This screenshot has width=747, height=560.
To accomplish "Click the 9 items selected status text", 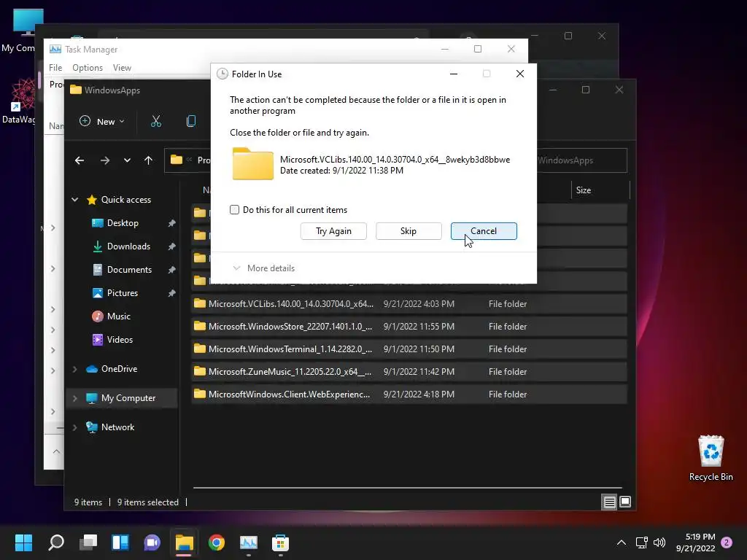I will click(147, 502).
